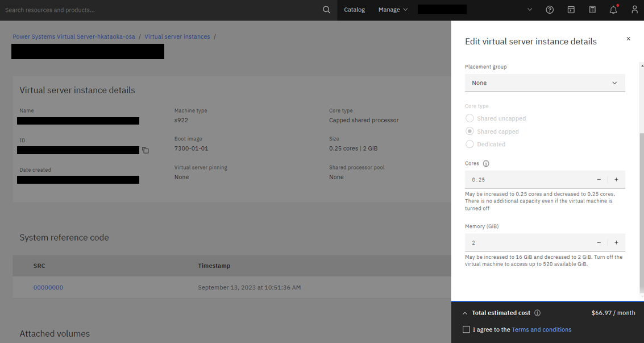The image size is (644, 343).
Task: Click the s922 machine type value
Action: click(181, 121)
